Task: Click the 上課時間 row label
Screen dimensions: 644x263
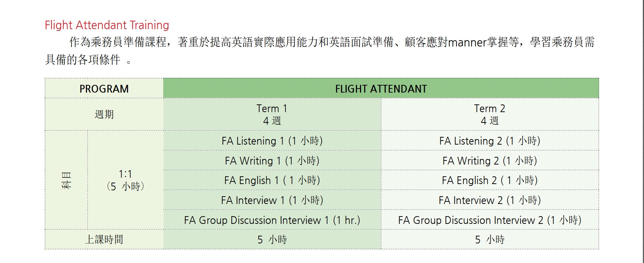Action: 104,240
